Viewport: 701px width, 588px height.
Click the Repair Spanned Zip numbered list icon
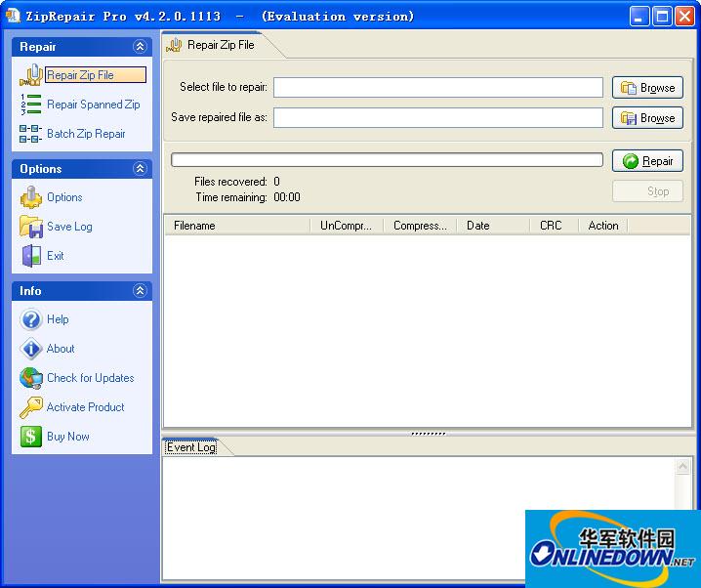31,105
